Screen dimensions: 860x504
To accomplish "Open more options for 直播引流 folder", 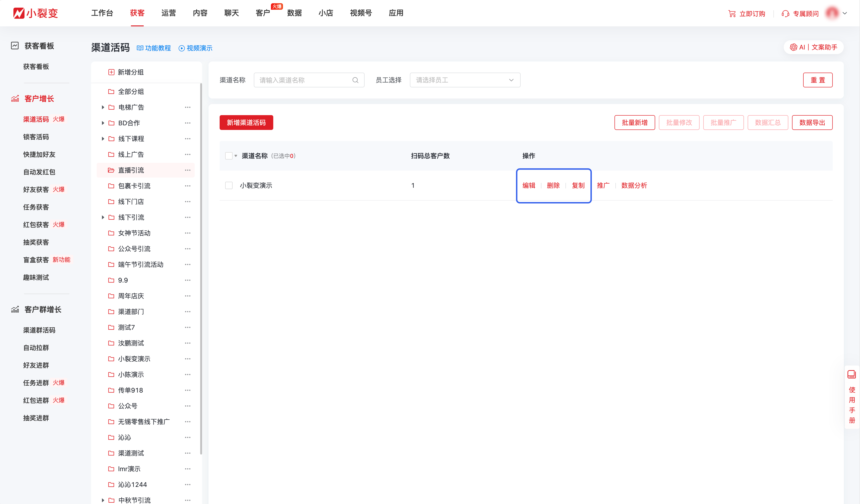I will click(187, 170).
